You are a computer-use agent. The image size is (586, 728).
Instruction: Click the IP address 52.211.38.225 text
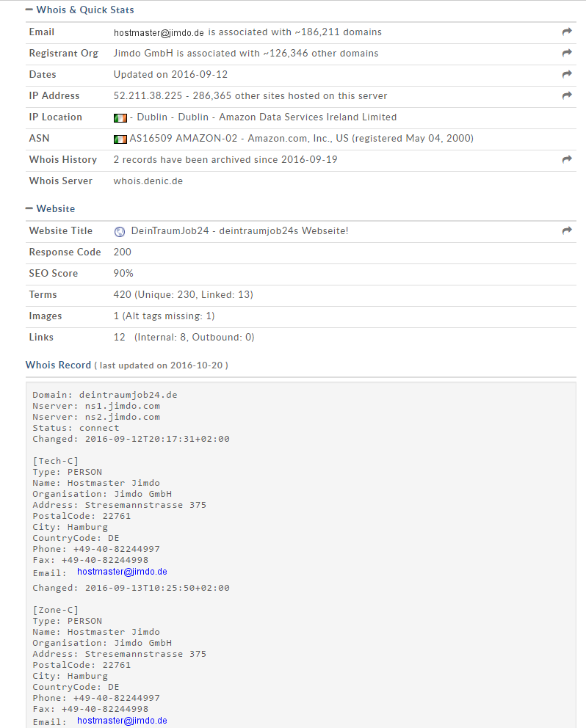[148, 96]
